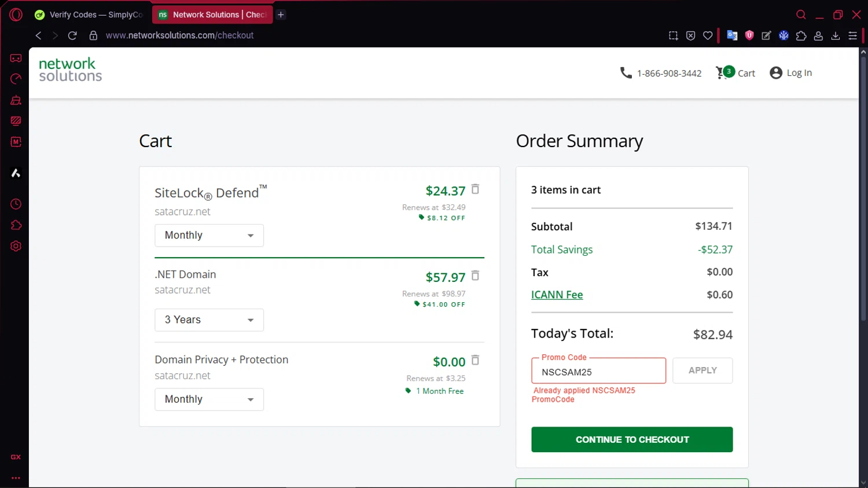868x488 pixels.
Task: Click the striped monitor icon in sidebar
Action: (16, 121)
